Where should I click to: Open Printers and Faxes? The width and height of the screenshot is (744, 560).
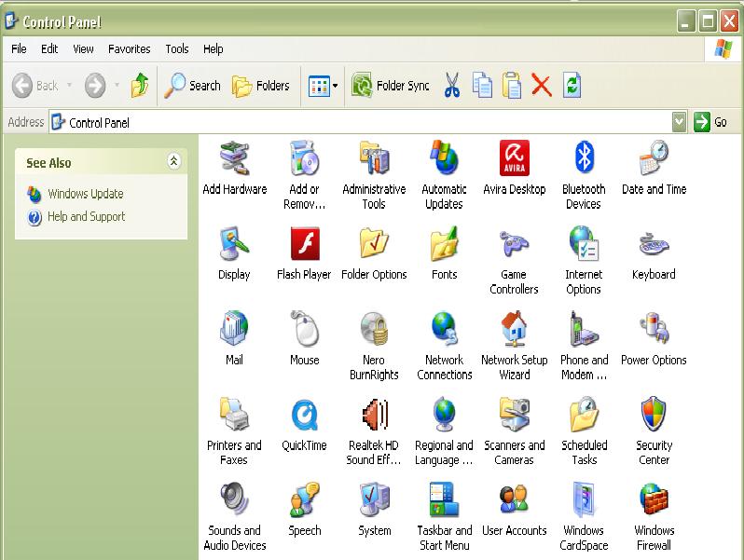(x=234, y=431)
